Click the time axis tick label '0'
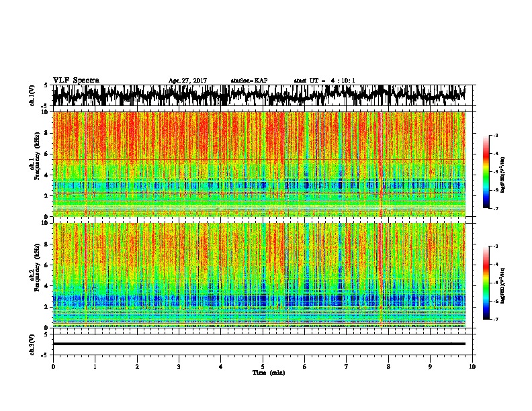Image resolution: width=532 pixels, height=411 pixels. click(x=53, y=367)
